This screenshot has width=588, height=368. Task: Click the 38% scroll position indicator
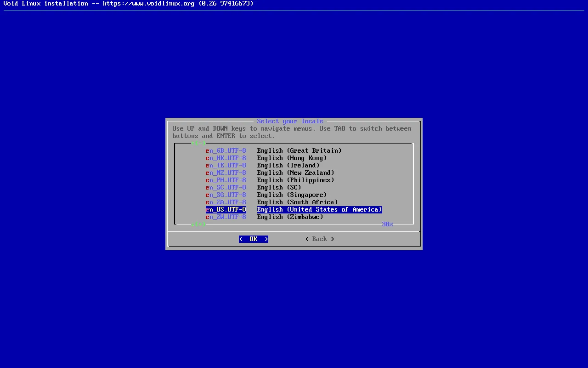click(x=388, y=224)
